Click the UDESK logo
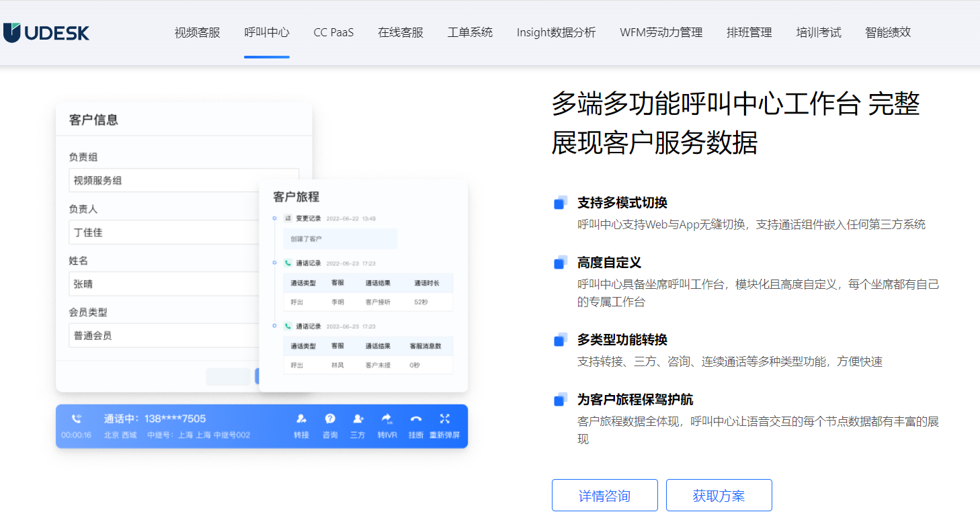 click(x=46, y=32)
